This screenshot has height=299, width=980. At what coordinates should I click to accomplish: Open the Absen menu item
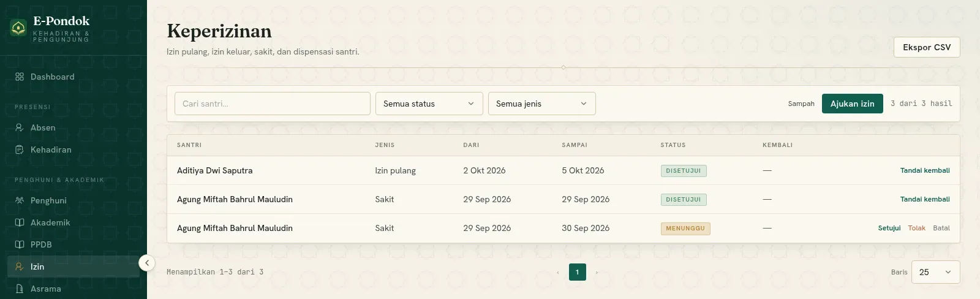(73, 127)
